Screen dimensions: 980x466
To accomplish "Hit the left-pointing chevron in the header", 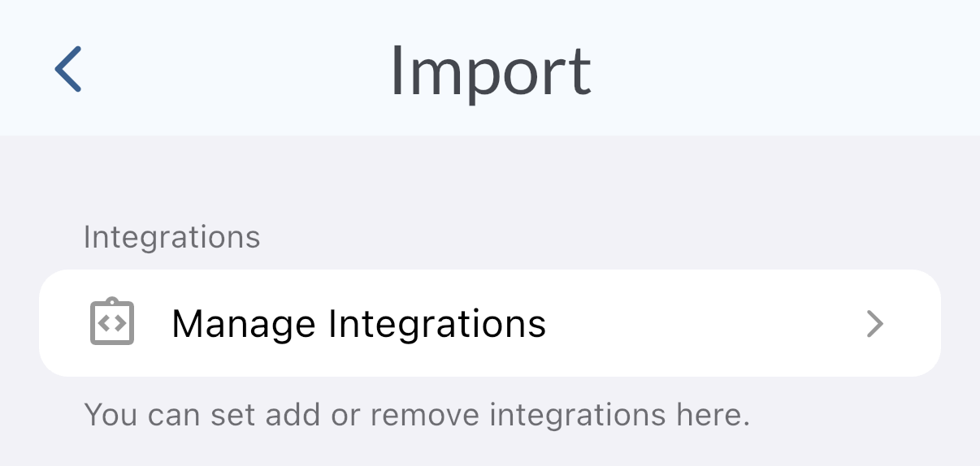I will coord(68,69).
